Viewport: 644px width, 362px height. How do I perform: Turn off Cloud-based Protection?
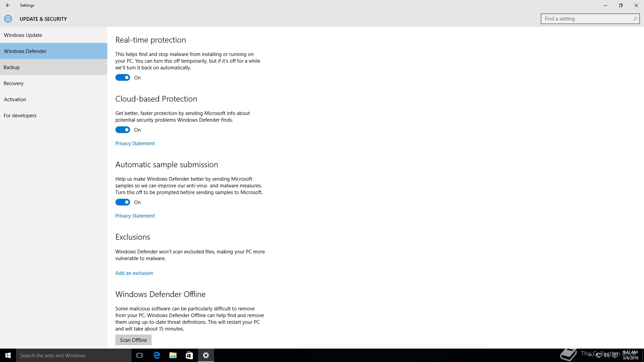[123, 130]
